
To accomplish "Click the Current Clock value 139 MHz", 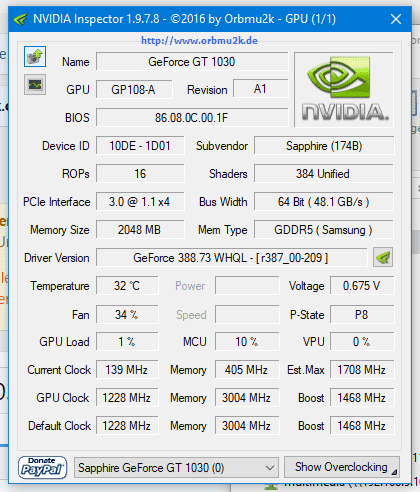I will click(127, 369).
